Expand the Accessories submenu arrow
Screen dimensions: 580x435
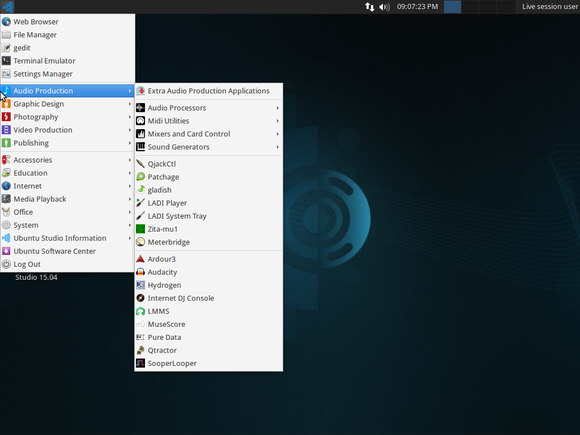(x=130, y=160)
